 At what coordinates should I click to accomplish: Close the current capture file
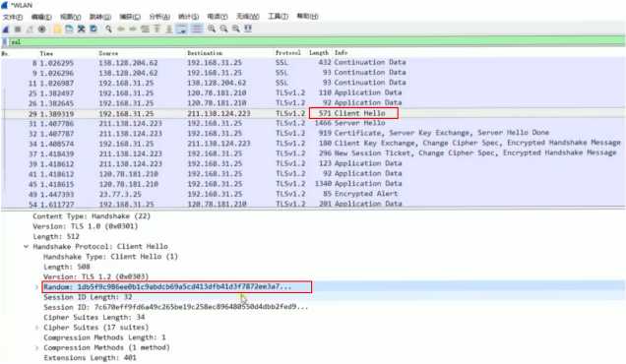pos(82,30)
